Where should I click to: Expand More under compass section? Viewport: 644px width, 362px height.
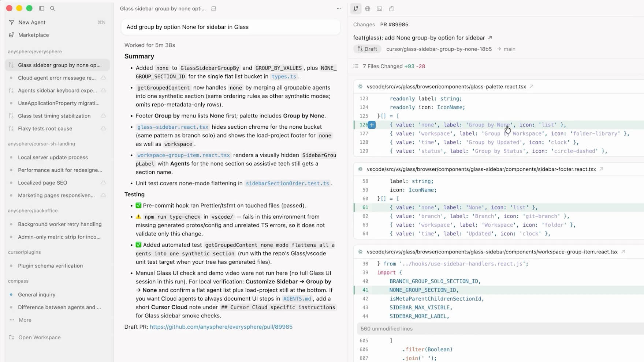[x=25, y=320]
